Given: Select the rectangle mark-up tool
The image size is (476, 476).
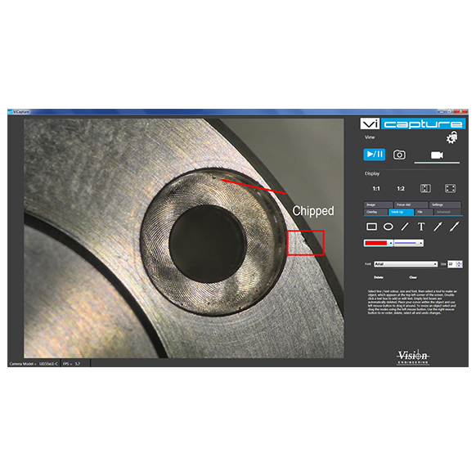Looking at the screenshot, I should click(x=371, y=227).
